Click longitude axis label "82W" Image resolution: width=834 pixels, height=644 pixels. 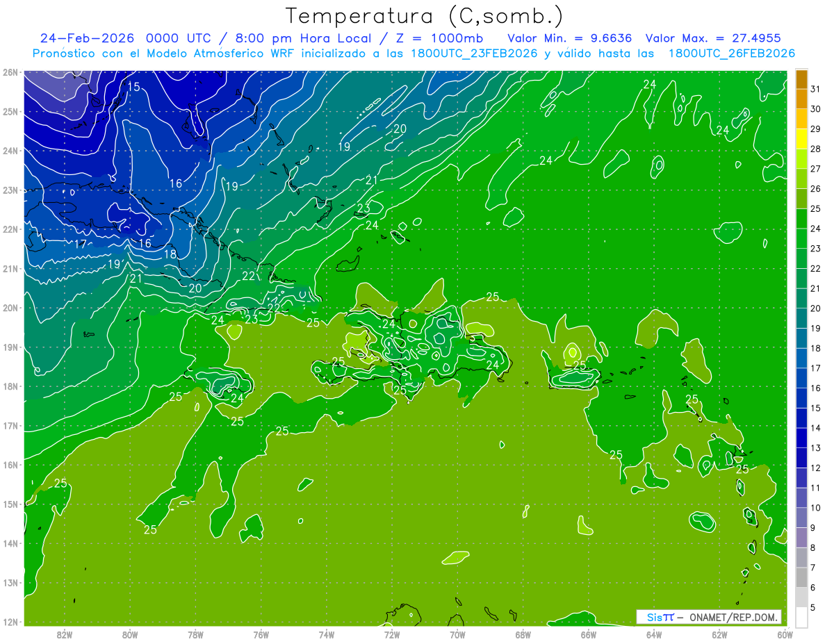(65, 635)
